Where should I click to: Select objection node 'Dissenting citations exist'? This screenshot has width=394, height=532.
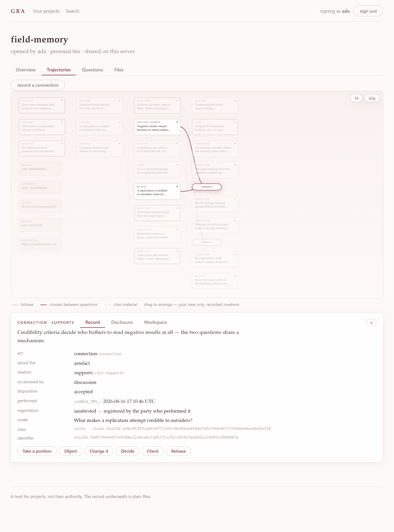click(157, 213)
